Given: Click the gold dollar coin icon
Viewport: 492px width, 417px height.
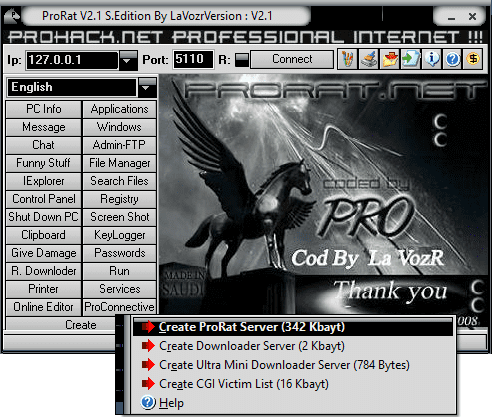Looking at the screenshot, I should coord(473,60).
